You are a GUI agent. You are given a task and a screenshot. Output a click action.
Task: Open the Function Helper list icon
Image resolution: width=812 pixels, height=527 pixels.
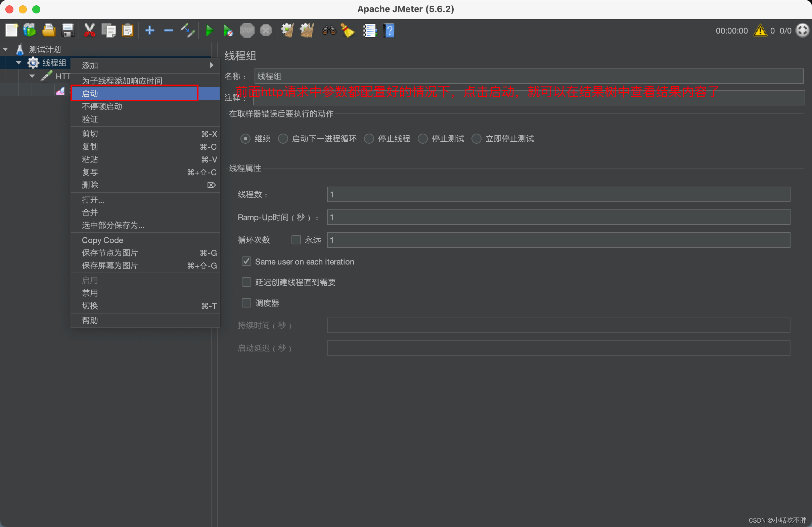369,30
